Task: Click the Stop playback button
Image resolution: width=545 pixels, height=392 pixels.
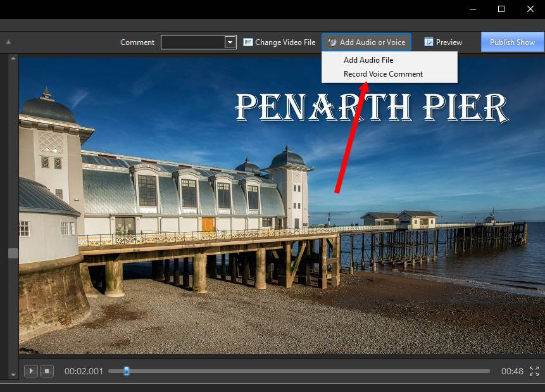Action: [x=47, y=371]
